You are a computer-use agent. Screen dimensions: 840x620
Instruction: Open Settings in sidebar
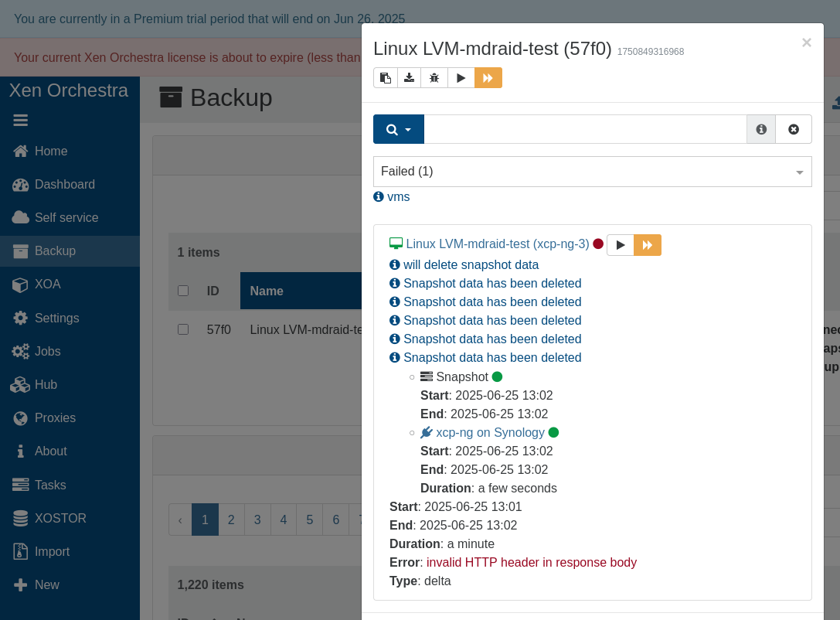click(70, 318)
